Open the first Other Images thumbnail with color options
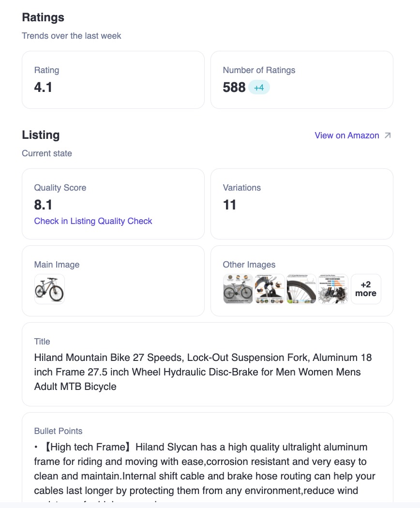420x508 pixels. (x=238, y=289)
